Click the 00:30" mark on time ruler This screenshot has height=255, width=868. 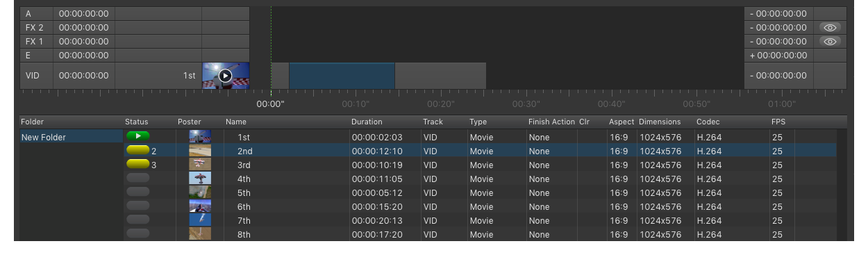point(526,104)
